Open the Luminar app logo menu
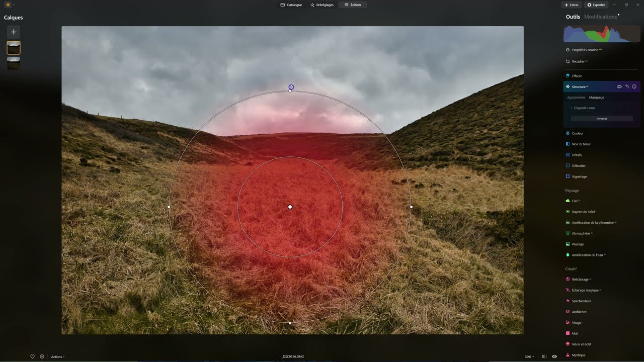Image resolution: width=644 pixels, height=362 pixels. (x=10, y=5)
